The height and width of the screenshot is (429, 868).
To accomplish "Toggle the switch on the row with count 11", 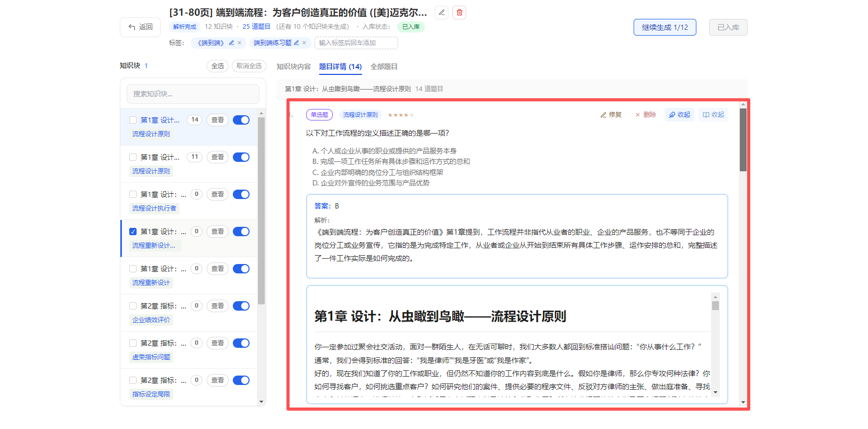I will tap(241, 157).
